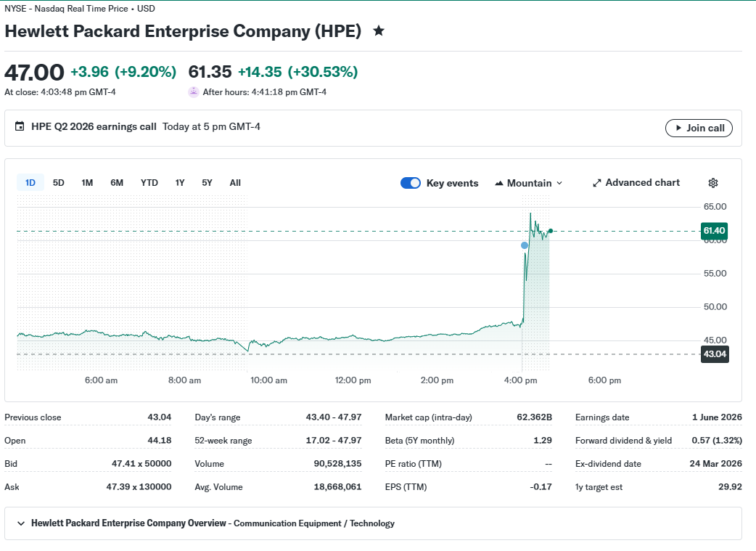Click the Mountain chart type icon
The height and width of the screenshot is (551, 756).
tap(499, 184)
